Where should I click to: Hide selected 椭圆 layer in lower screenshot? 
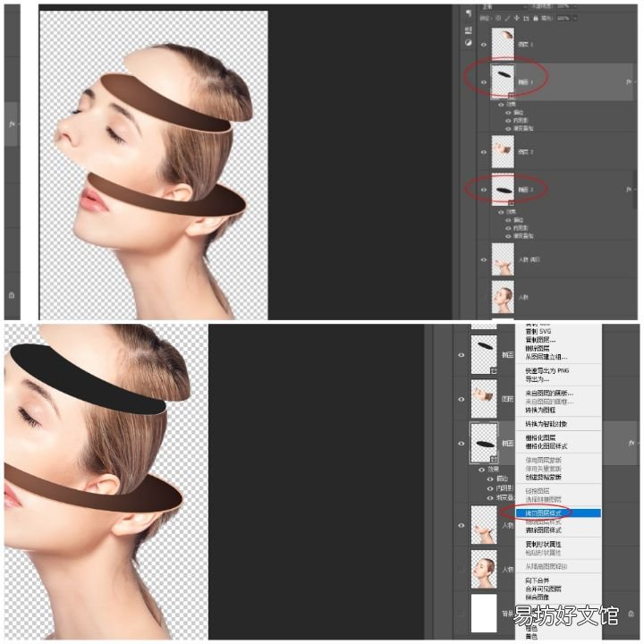pos(462,444)
